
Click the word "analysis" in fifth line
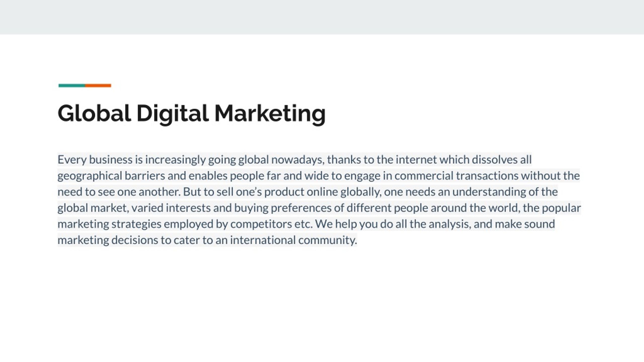click(x=450, y=224)
